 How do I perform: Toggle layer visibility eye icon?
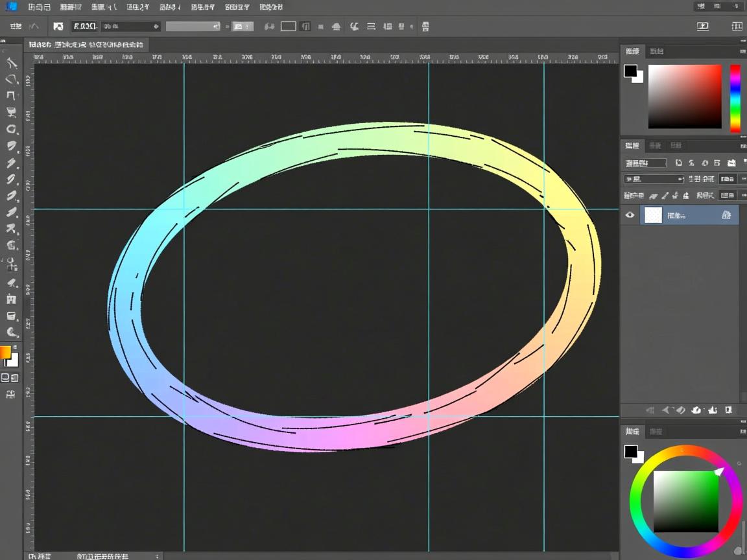(630, 215)
